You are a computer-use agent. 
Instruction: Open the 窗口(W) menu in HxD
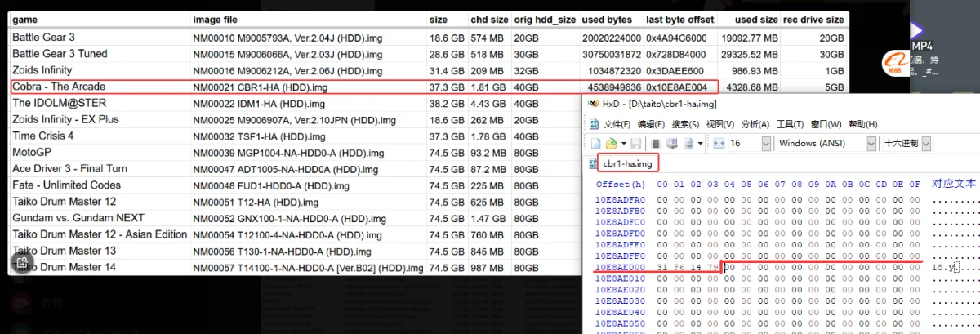coord(826,124)
